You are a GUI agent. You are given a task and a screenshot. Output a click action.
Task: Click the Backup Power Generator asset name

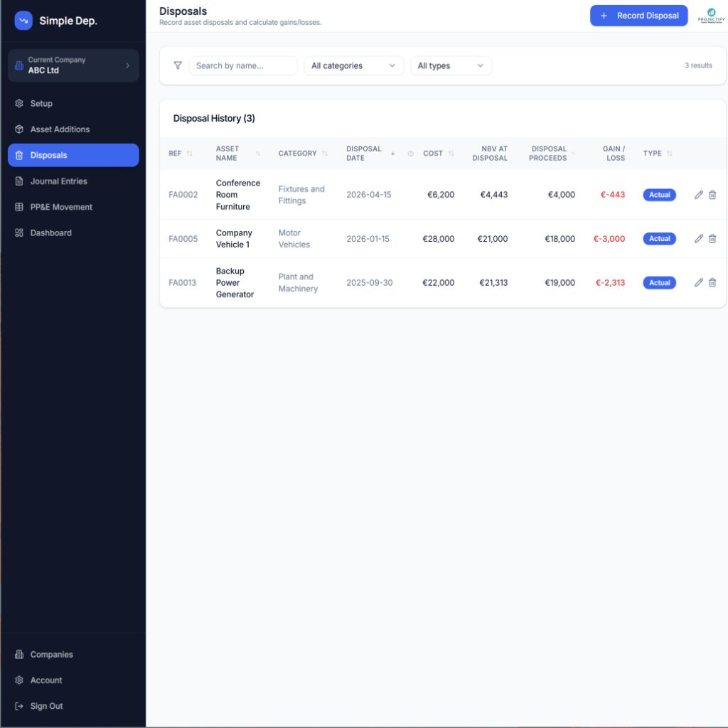point(235,282)
